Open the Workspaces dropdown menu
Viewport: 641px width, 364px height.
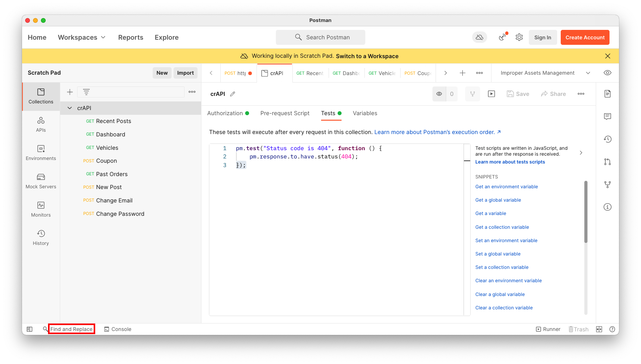[x=82, y=37]
